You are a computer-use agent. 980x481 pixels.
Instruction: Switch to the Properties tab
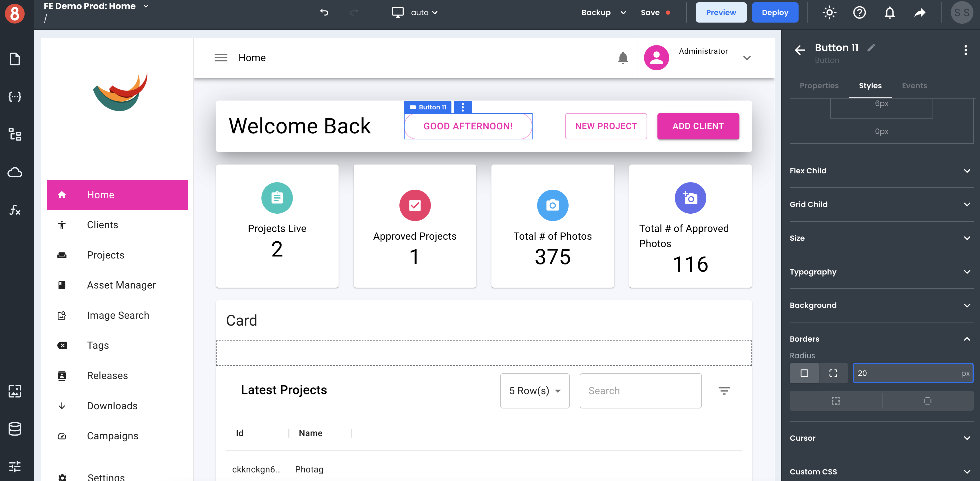click(x=819, y=86)
